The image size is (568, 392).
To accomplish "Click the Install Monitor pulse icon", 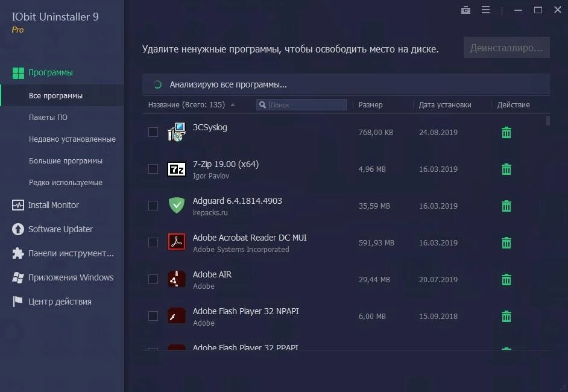I will 17,205.
